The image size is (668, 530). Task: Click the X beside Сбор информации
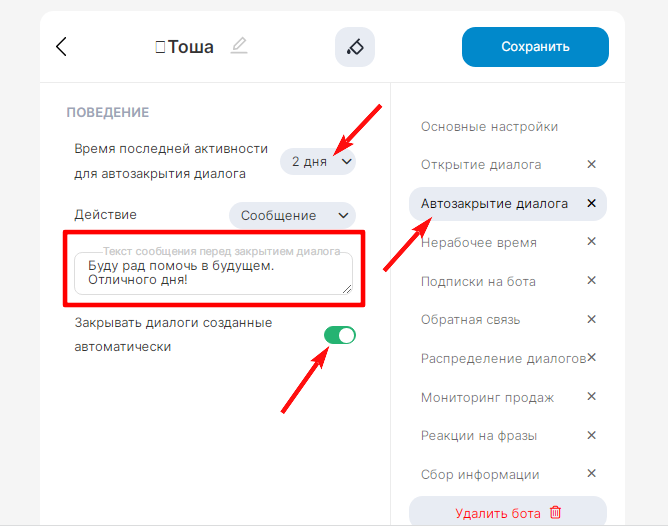pos(591,474)
